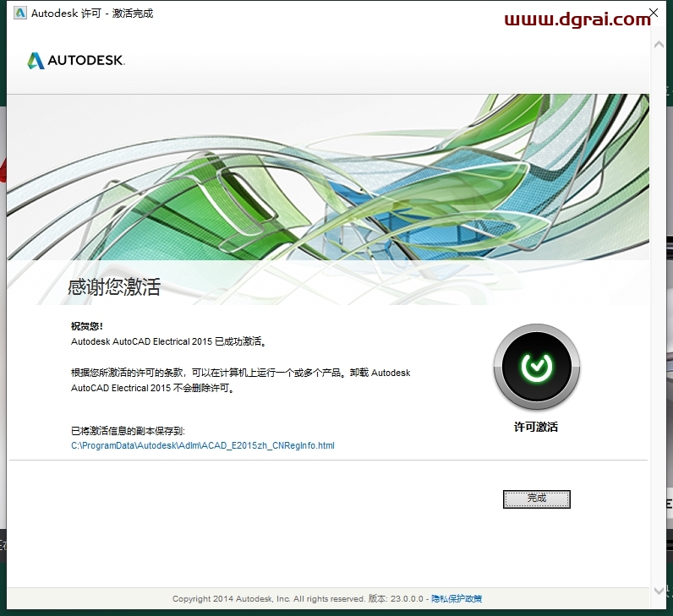
Task: Click the Autodesk logo in the header
Action: coord(76,61)
